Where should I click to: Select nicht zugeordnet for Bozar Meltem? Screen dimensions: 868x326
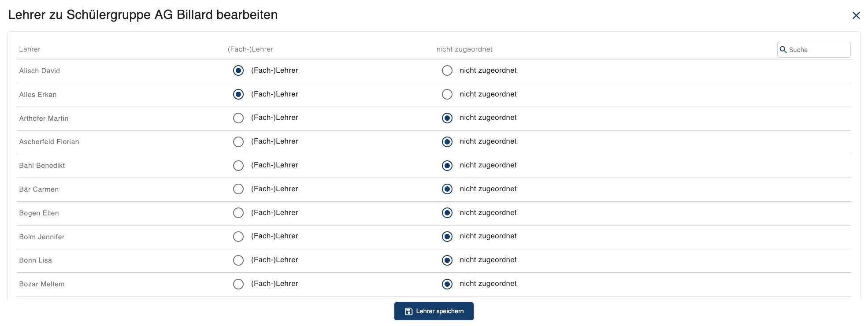click(447, 284)
